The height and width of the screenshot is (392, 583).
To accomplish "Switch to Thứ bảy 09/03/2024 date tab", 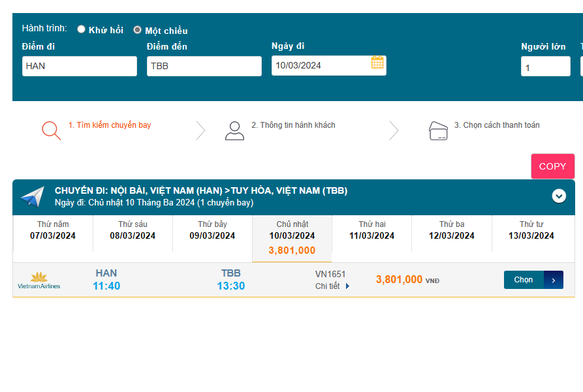I will click(212, 231).
